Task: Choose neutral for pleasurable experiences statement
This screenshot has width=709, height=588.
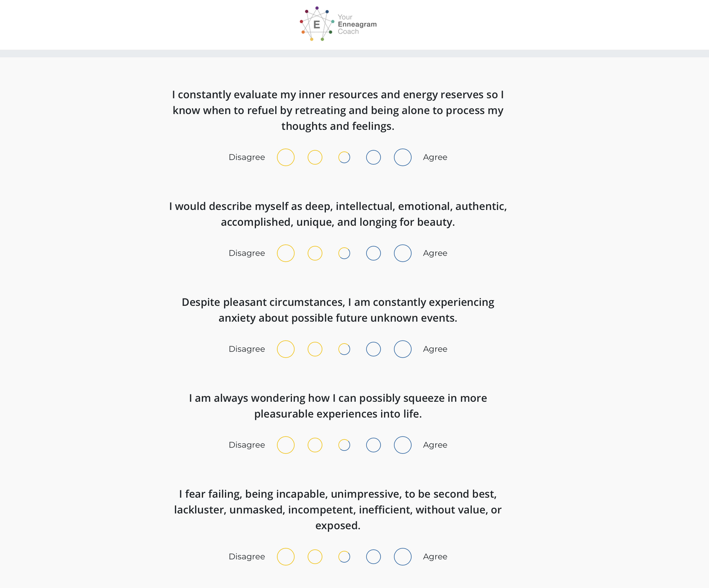Action: point(344,445)
